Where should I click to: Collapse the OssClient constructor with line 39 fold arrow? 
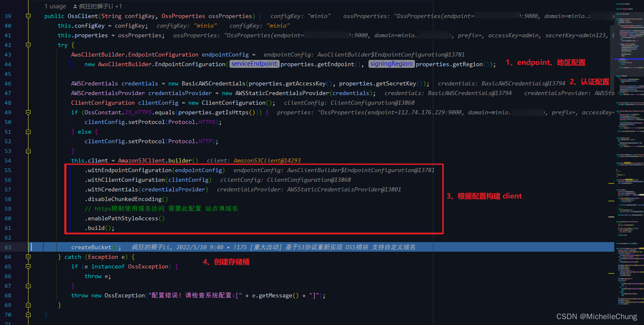pos(28,15)
